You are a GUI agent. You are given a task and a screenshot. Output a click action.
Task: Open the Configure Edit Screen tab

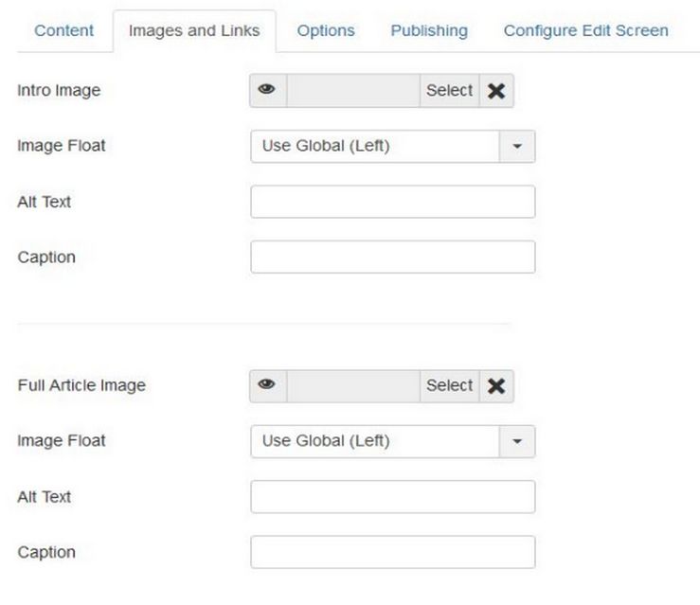coord(585,31)
